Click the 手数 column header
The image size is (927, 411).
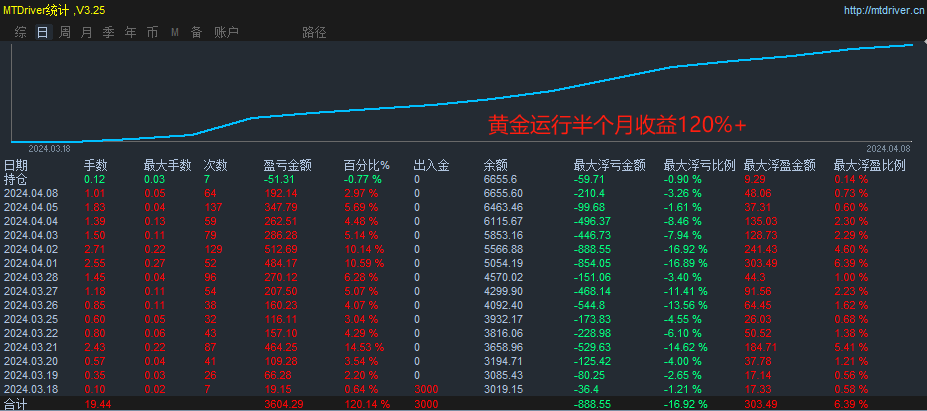click(x=96, y=166)
